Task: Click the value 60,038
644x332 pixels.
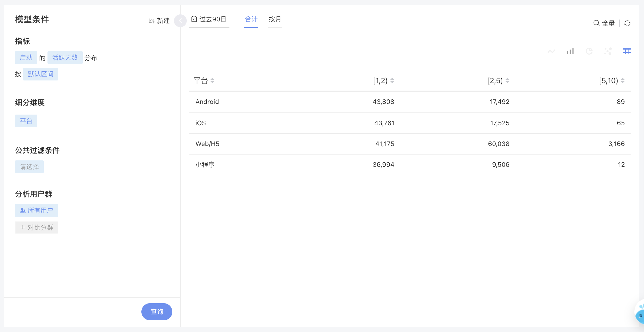Action: (499, 144)
